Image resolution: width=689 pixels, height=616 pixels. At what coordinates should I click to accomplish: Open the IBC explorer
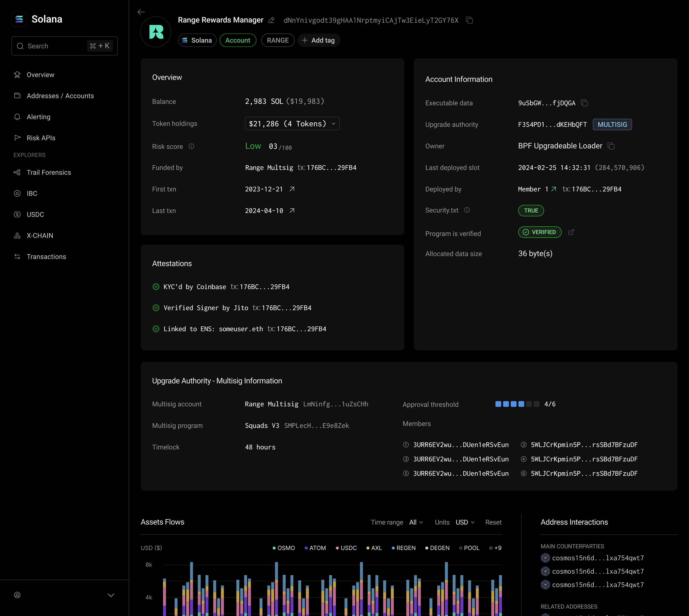32,193
